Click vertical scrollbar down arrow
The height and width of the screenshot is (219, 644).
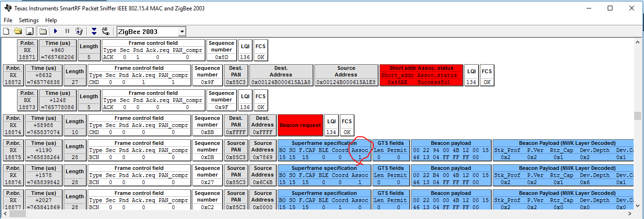pyautogui.click(x=637, y=206)
